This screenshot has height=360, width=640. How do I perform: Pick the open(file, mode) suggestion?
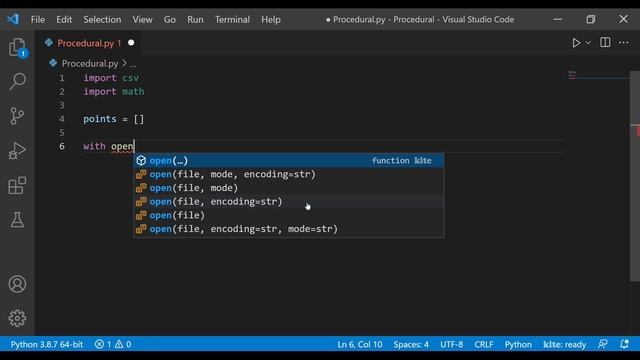pyautogui.click(x=289, y=188)
